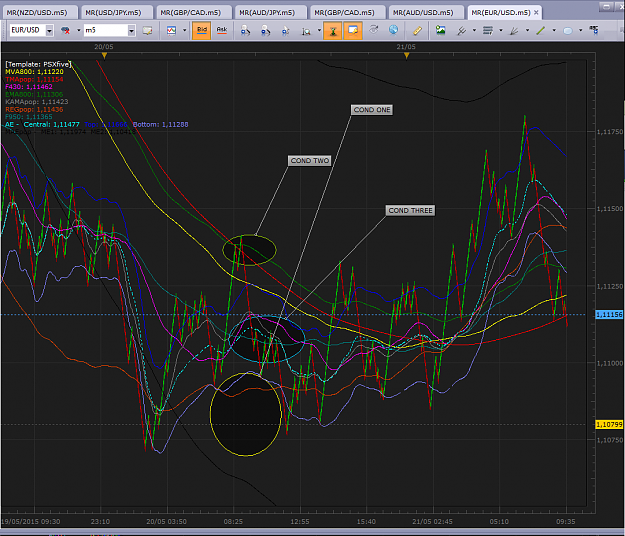Open the chart properties edit icon
The width and height of the screenshot is (625, 536).
click(x=147, y=30)
